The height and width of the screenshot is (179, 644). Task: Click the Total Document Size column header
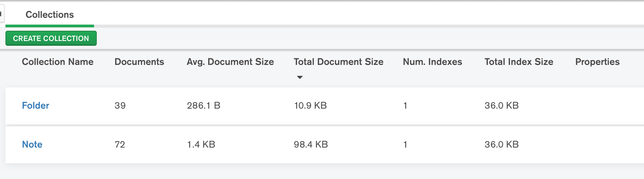pos(338,62)
